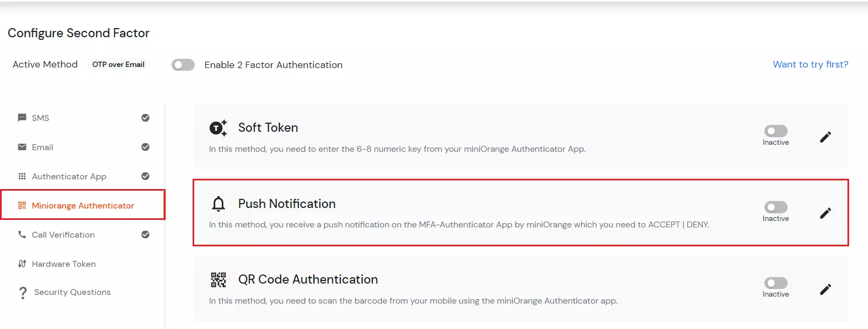Click the checkmark badge next to Email
The height and width of the screenshot is (329, 868).
(145, 147)
